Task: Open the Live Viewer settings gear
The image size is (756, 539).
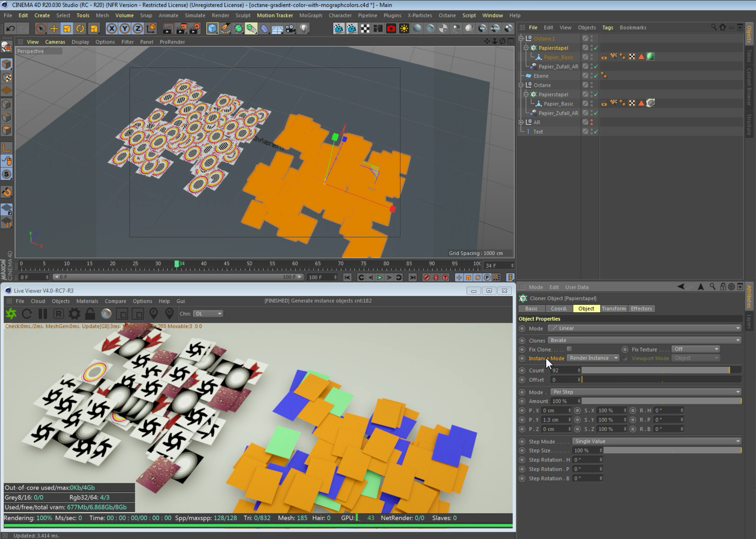Action: pos(74,314)
